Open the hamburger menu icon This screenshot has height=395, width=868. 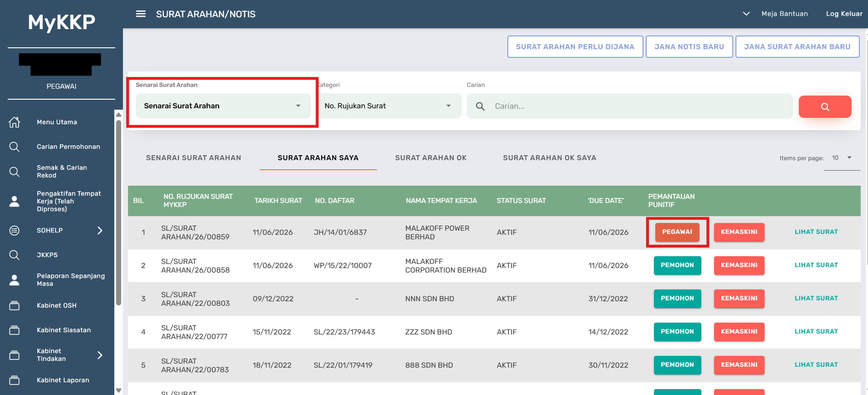pos(141,14)
